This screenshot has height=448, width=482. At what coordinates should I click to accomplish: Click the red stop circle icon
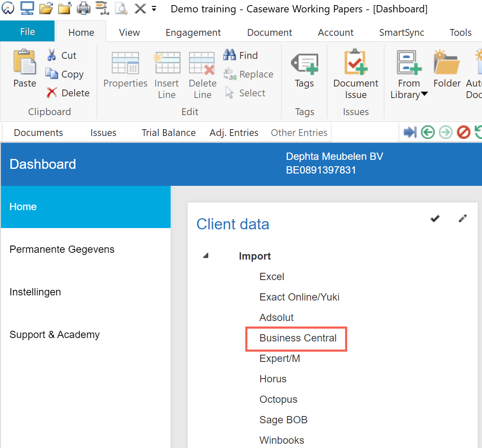tap(464, 133)
